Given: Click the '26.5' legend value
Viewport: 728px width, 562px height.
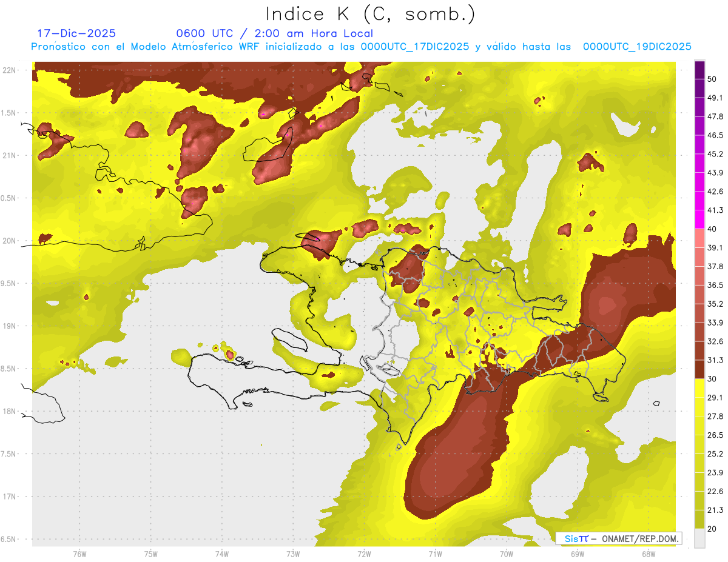Looking at the screenshot, I should pyautogui.click(x=715, y=435).
